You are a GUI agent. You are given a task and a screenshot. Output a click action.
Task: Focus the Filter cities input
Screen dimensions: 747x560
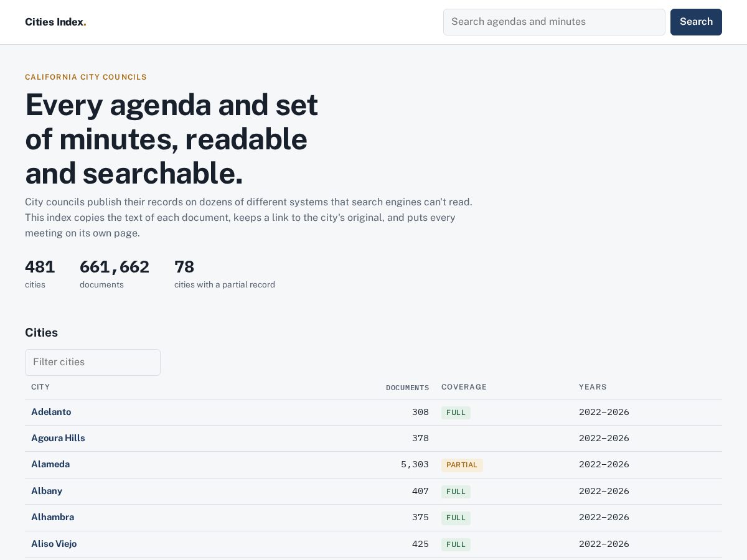tap(93, 362)
